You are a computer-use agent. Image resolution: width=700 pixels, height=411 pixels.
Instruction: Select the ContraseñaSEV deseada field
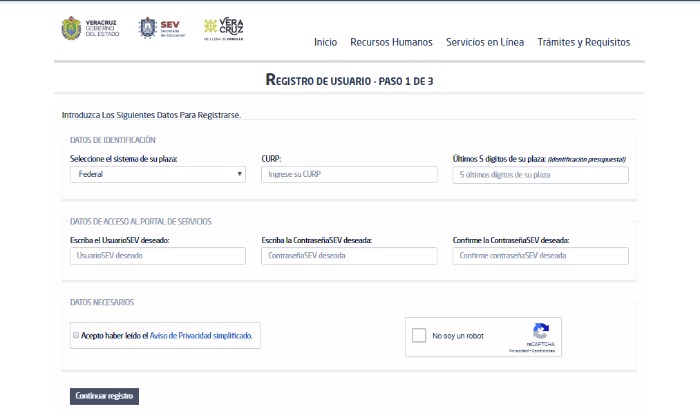click(349, 256)
